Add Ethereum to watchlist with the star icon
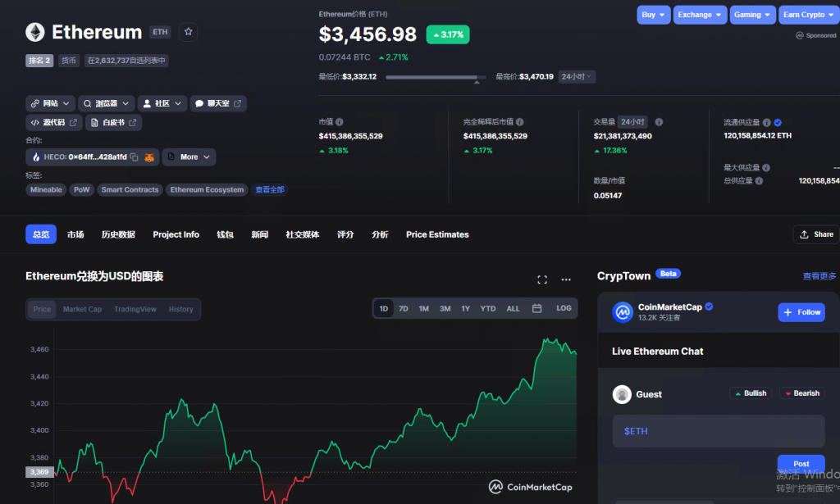Screen dimensions: 840x504 (x=188, y=32)
